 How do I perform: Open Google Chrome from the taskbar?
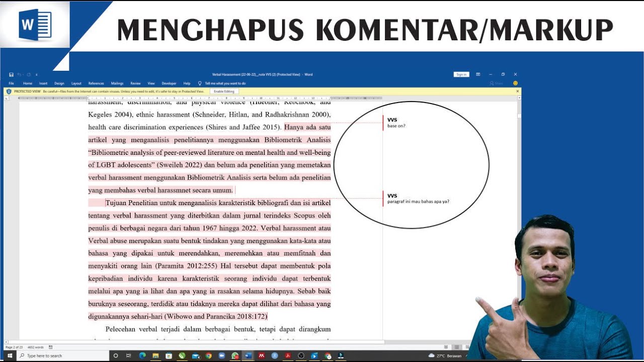coord(209,355)
